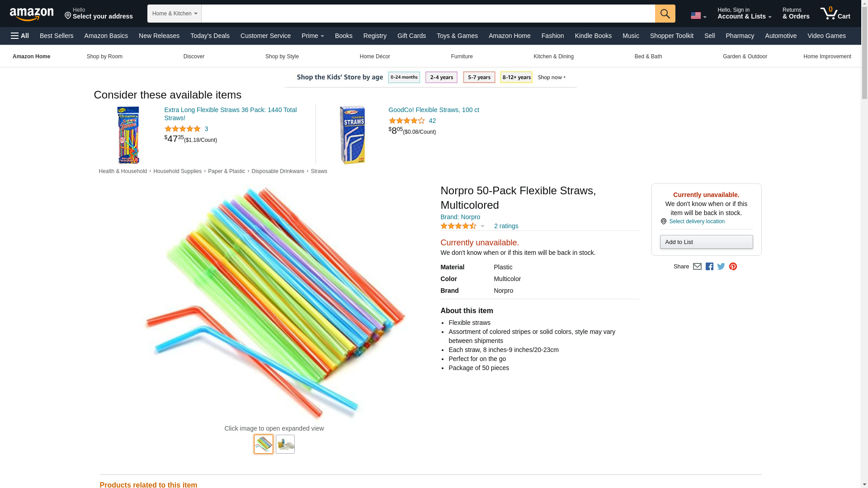Open Kitchen & Dining category tab
This screenshot has width=868, height=488.
point(553,56)
